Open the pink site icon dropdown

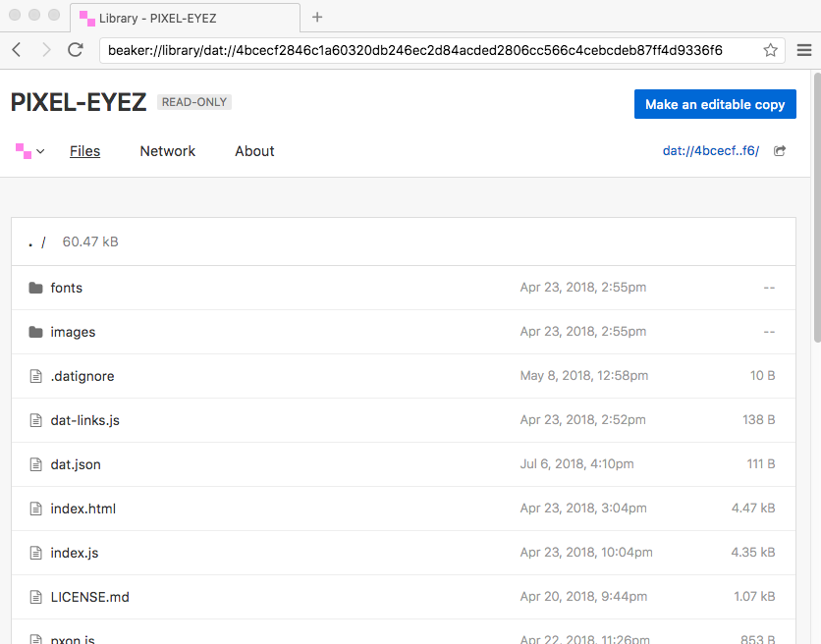point(29,151)
